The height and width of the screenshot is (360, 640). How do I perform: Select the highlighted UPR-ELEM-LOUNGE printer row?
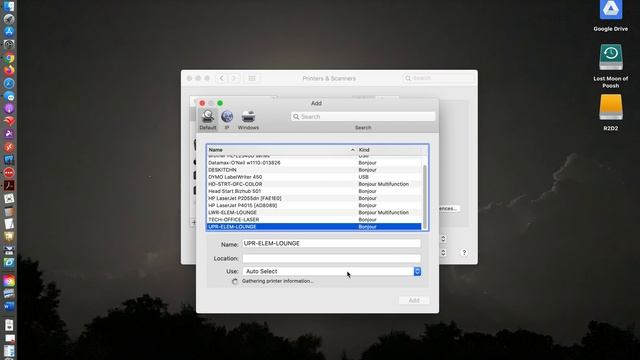[x=314, y=227]
